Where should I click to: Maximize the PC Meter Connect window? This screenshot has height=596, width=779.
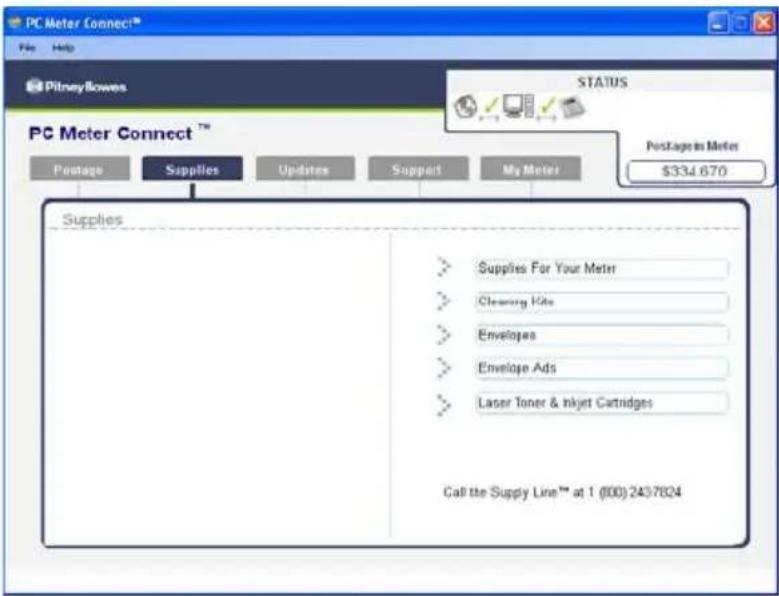coord(741,23)
